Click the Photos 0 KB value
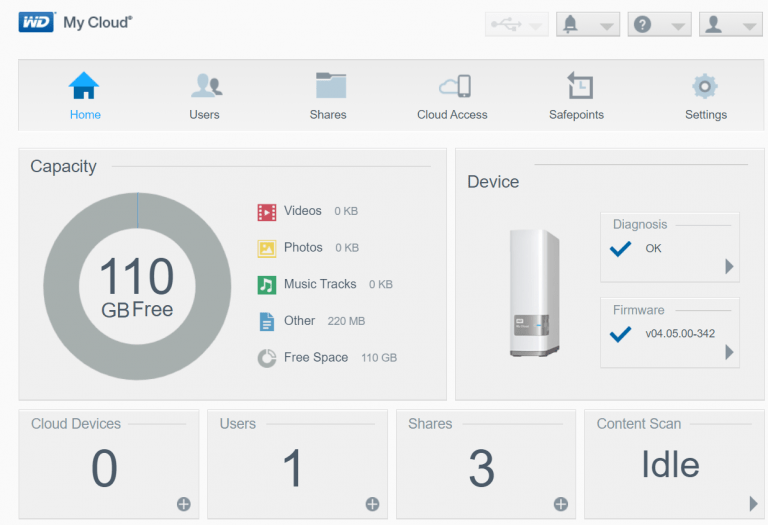This screenshot has width=768, height=525. pyautogui.click(x=347, y=248)
